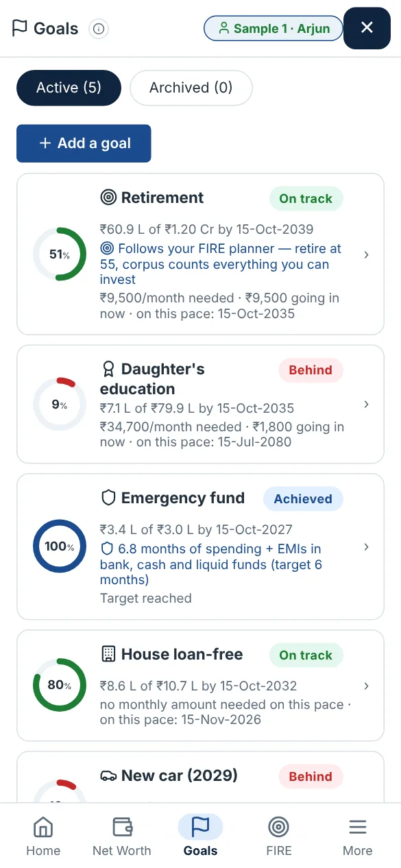The height and width of the screenshot is (868, 401).
Task: Expand Emergency fund goal chevron
Action: (367, 547)
